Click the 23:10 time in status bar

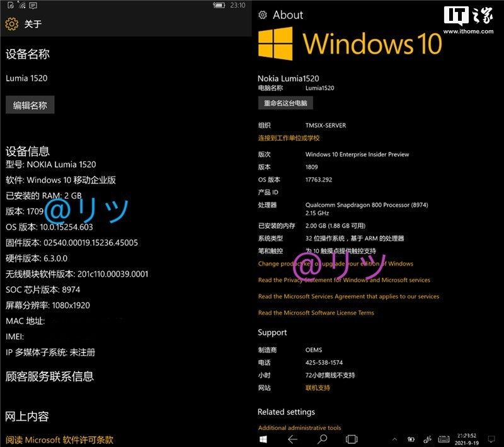(238, 5)
